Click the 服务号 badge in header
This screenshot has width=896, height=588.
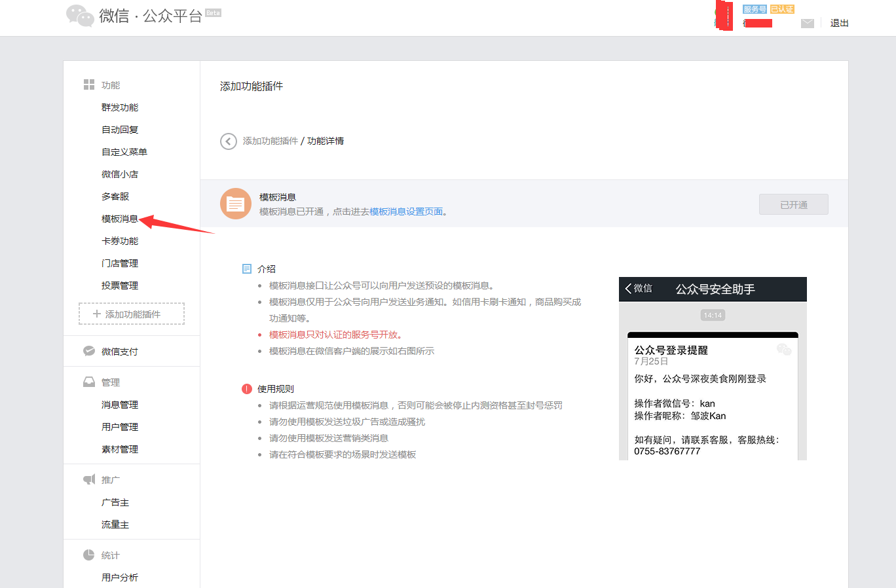[755, 9]
